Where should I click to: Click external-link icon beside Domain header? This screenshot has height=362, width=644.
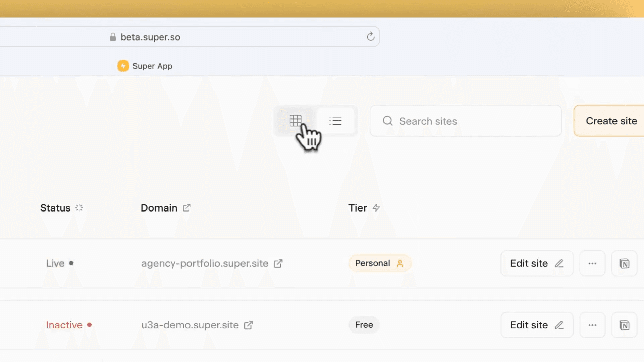point(186,208)
